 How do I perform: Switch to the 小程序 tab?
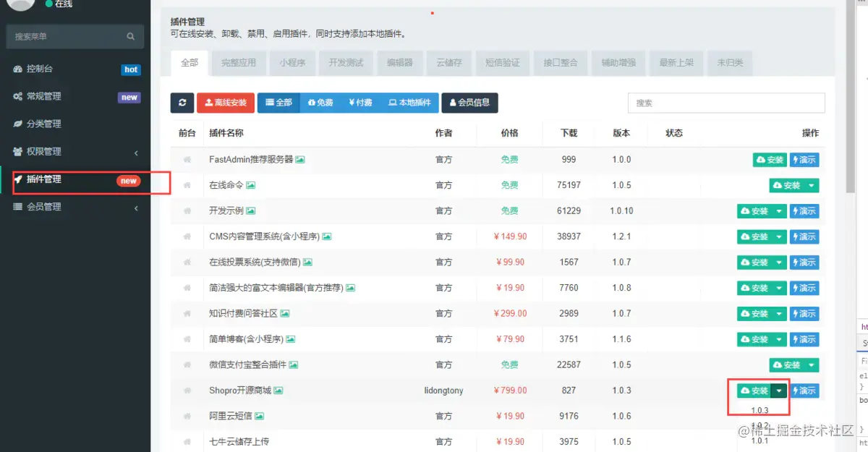293,63
